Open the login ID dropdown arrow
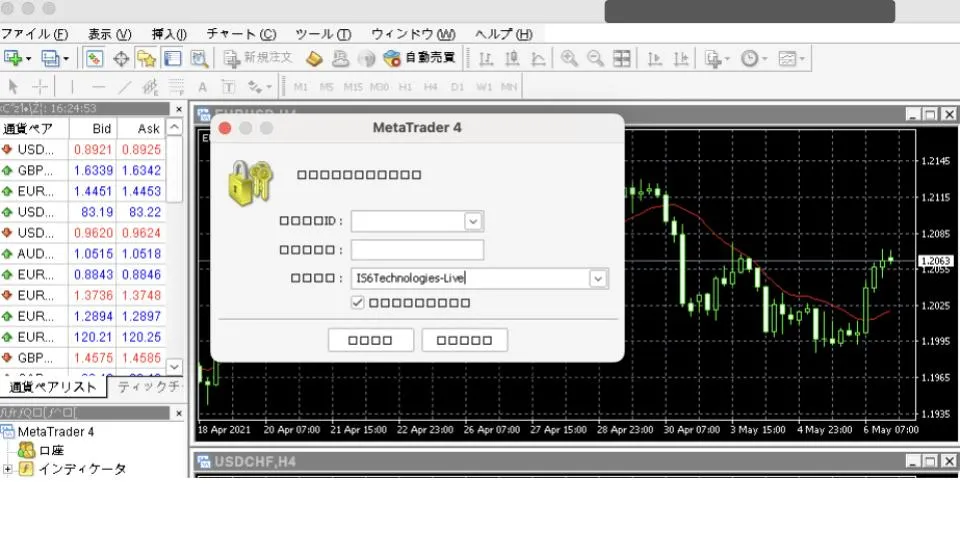Viewport: 960px width, 540px height. [473, 221]
